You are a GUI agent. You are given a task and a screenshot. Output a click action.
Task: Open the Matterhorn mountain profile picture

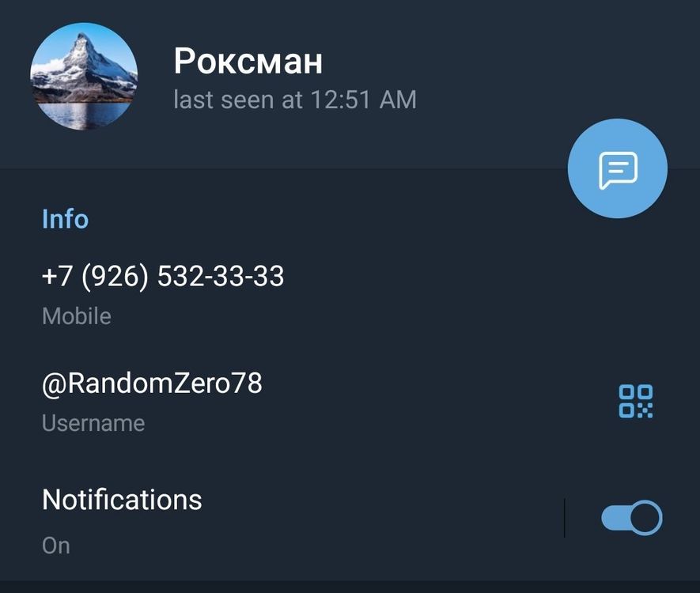point(84,77)
